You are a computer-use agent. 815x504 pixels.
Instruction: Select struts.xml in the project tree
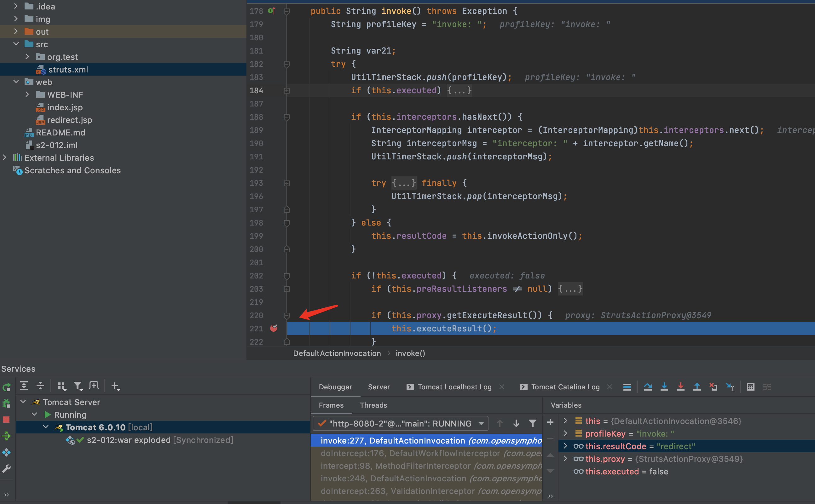pyautogui.click(x=68, y=69)
